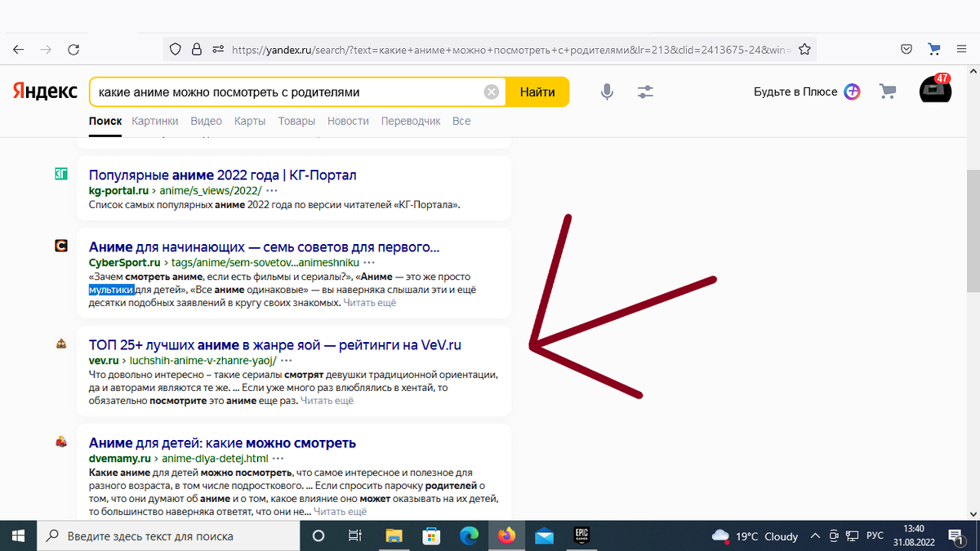980x551 pixels.
Task: Show hidden system tray icons chevron
Action: [815, 536]
